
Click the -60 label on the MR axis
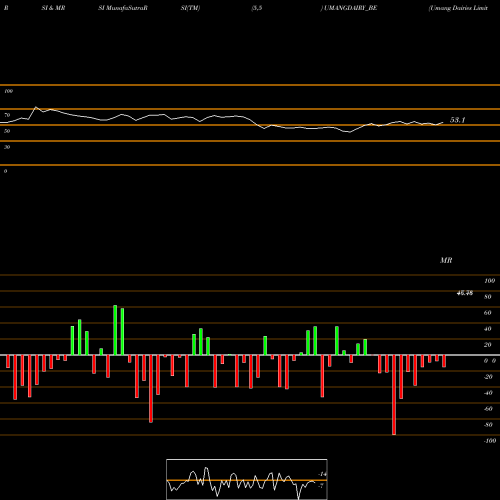pos(488,409)
